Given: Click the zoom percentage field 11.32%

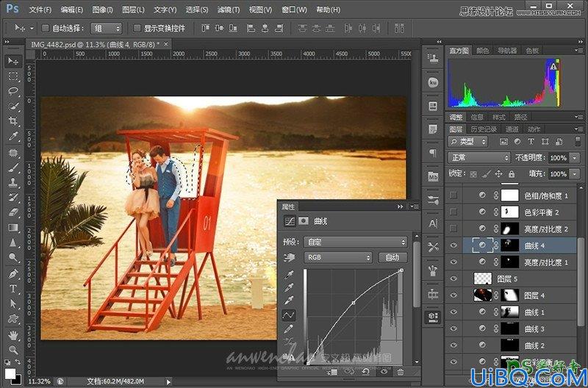Looking at the screenshot, I should pos(40,381).
